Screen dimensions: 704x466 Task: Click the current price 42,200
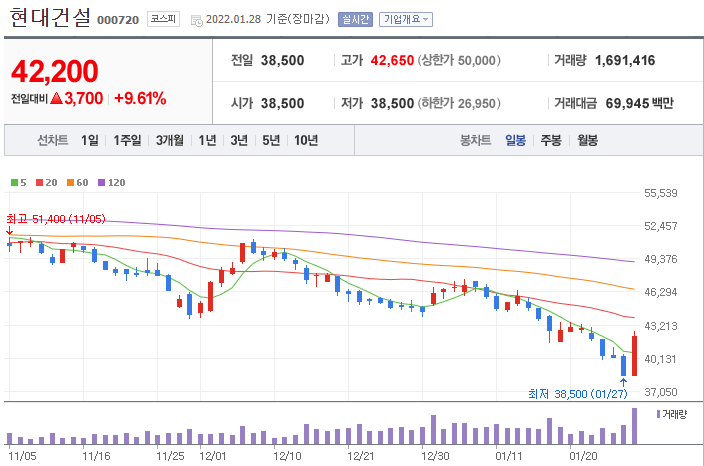point(54,71)
